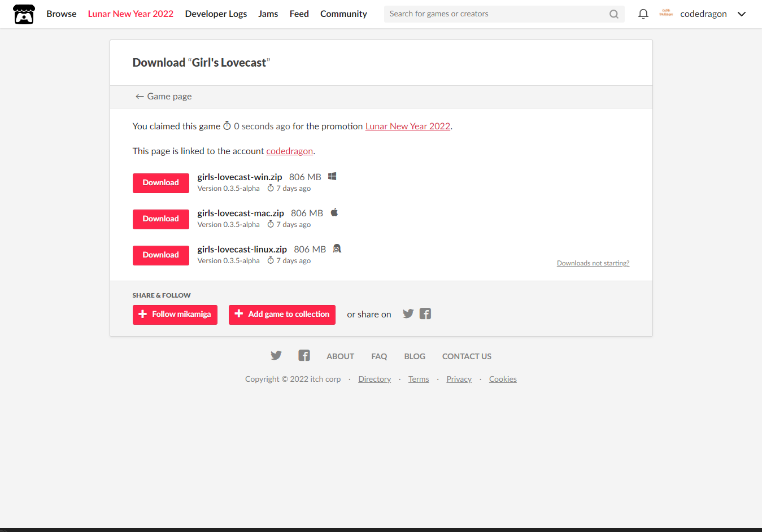Click plus icon on Follow mikamiga button
Image resolution: width=762 pixels, height=532 pixels.
coord(143,314)
